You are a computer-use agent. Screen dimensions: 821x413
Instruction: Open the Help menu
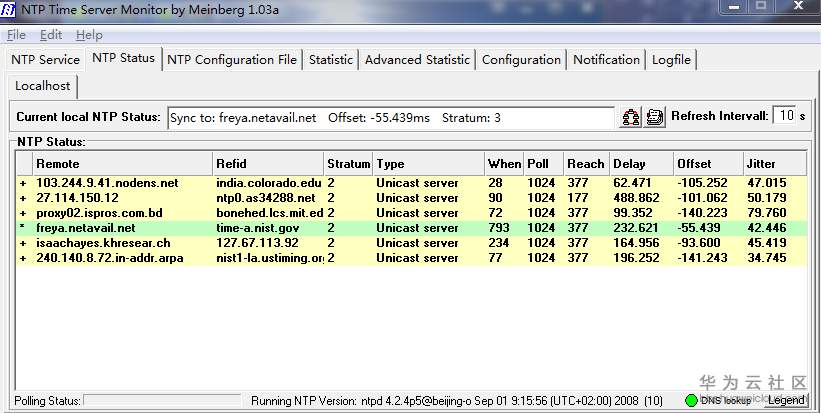89,35
